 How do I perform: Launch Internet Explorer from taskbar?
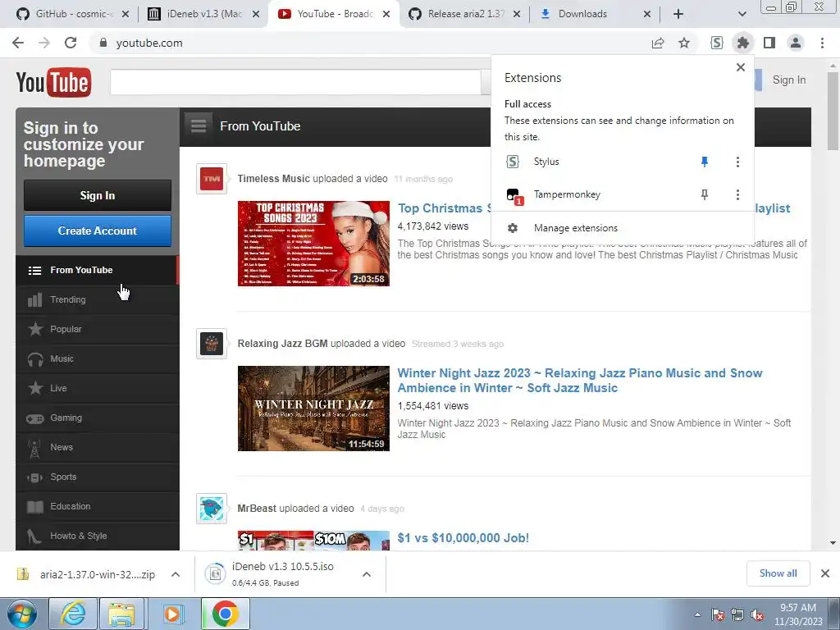point(73,614)
